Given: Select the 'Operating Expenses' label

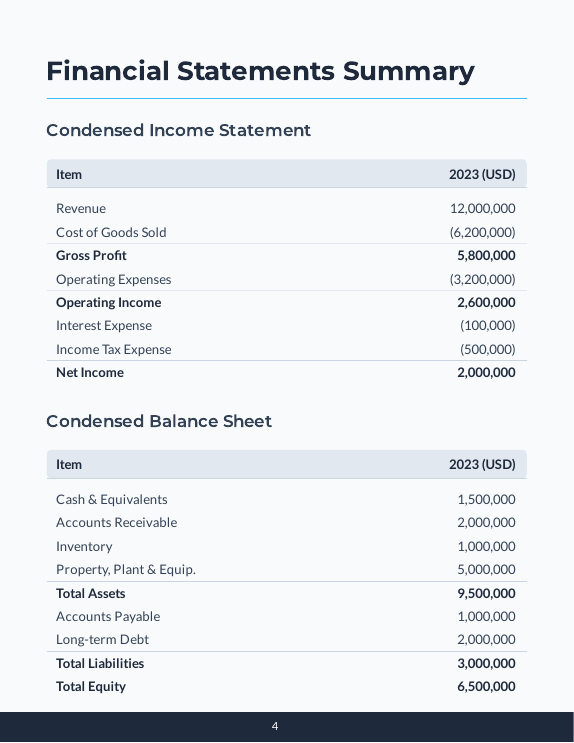Looking at the screenshot, I should (x=113, y=280).
